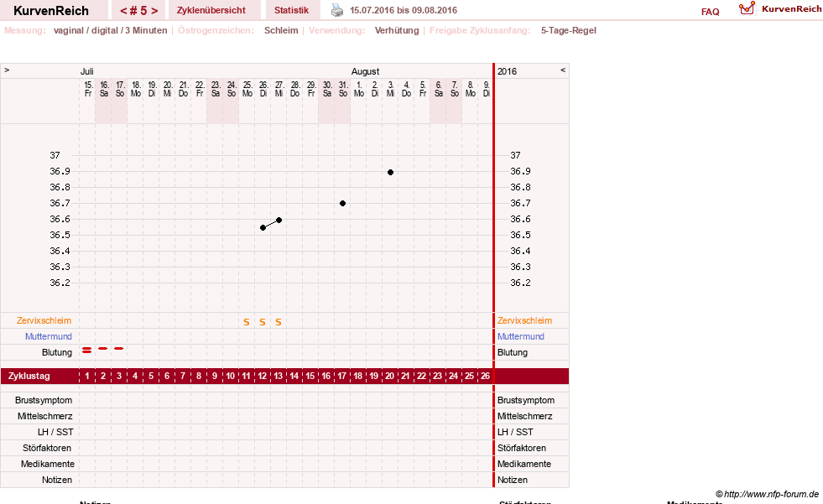
Task: Select cycle day 20 in the Zyklustag row
Action: tap(389, 376)
